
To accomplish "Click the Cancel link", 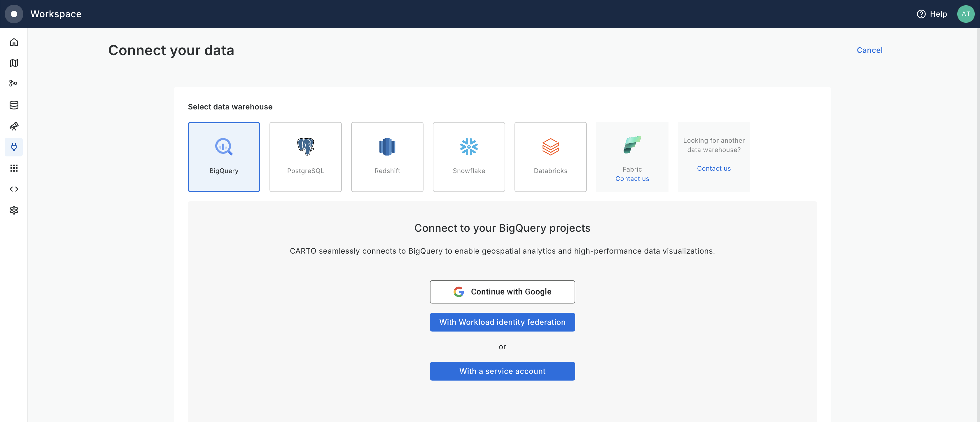I will [x=869, y=50].
